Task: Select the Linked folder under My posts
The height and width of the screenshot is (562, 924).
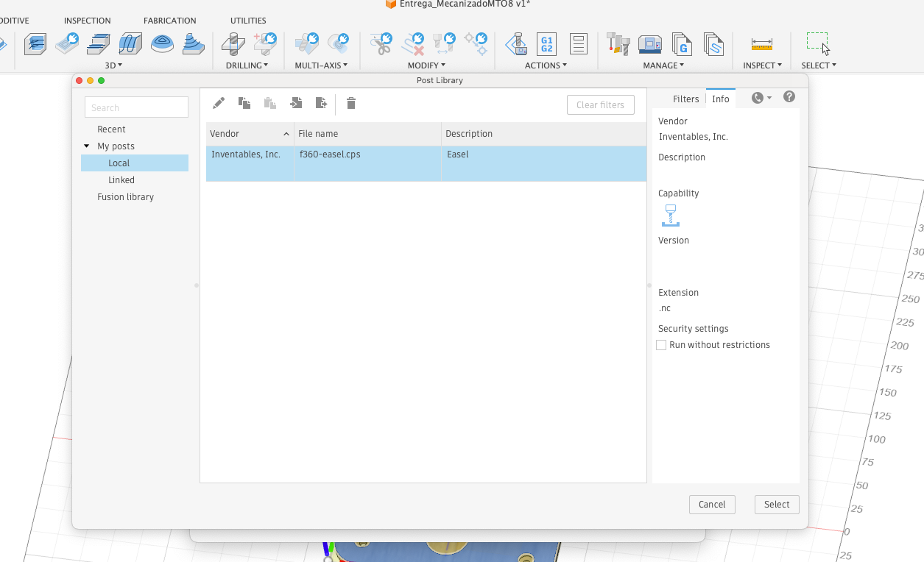Action: 121,179
